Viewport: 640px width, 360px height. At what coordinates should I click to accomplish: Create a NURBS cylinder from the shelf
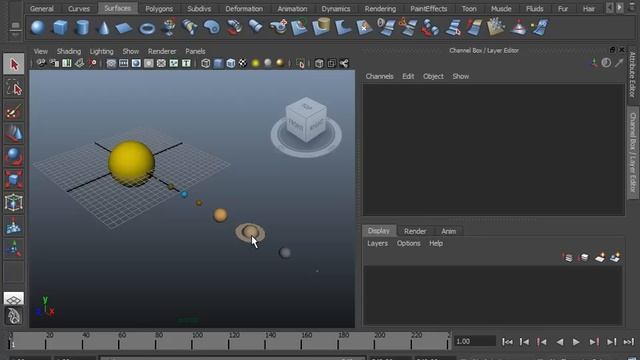coord(82,27)
